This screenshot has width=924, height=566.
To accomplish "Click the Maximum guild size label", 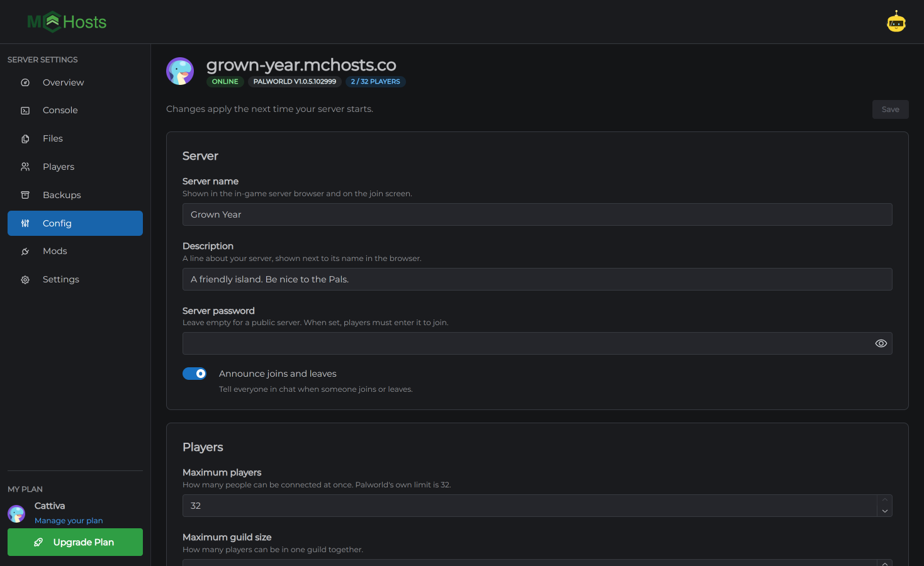I will (227, 537).
